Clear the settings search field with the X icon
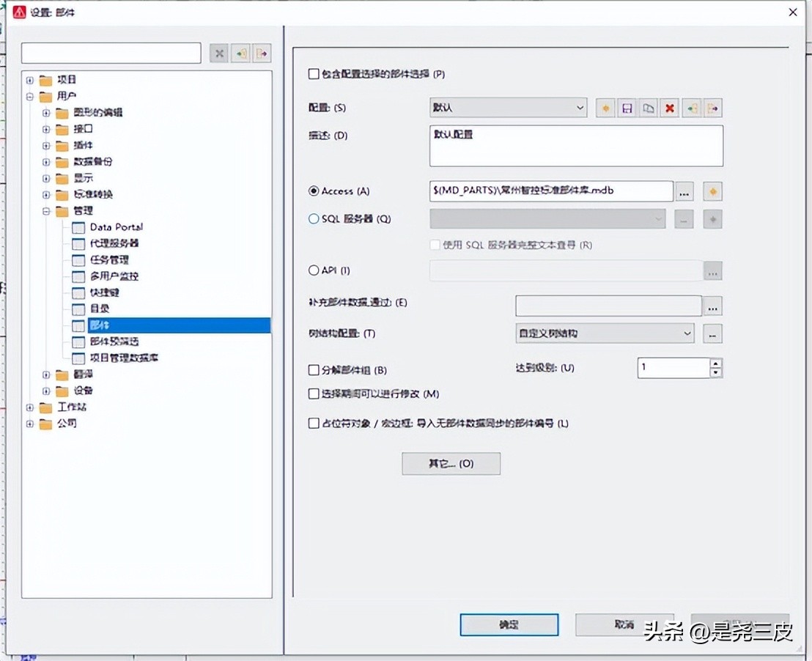Screen dimensions: 812x661 pos(219,53)
